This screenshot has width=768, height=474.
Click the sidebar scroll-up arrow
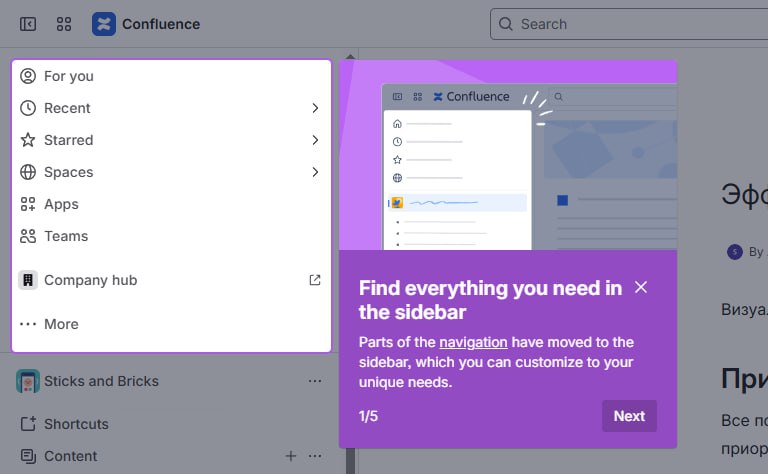350,57
